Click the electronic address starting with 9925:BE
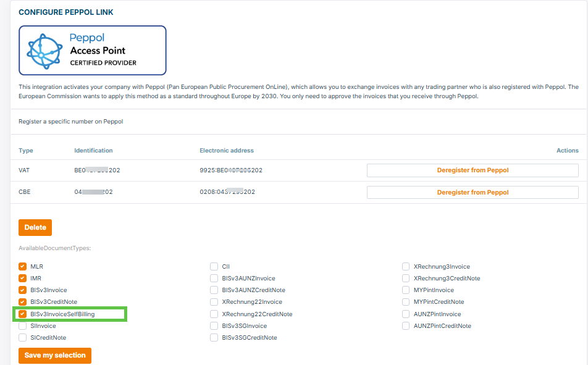Image resolution: width=588 pixels, height=365 pixels. click(231, 170)
